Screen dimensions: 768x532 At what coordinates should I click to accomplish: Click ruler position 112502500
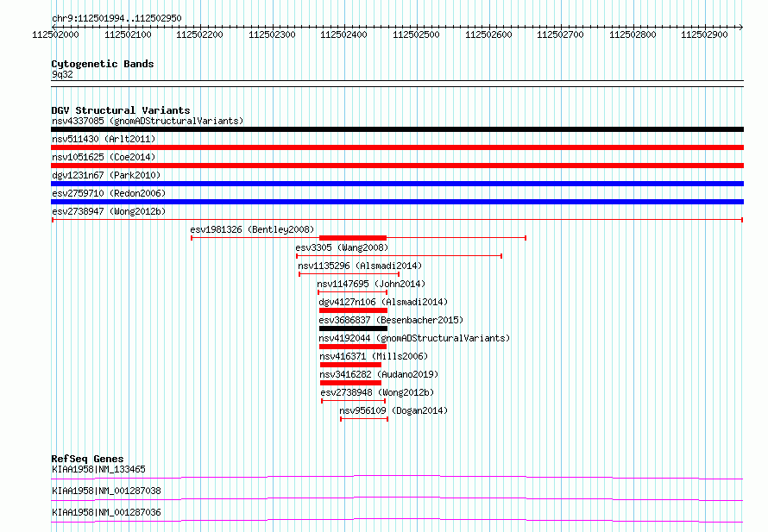416,34
